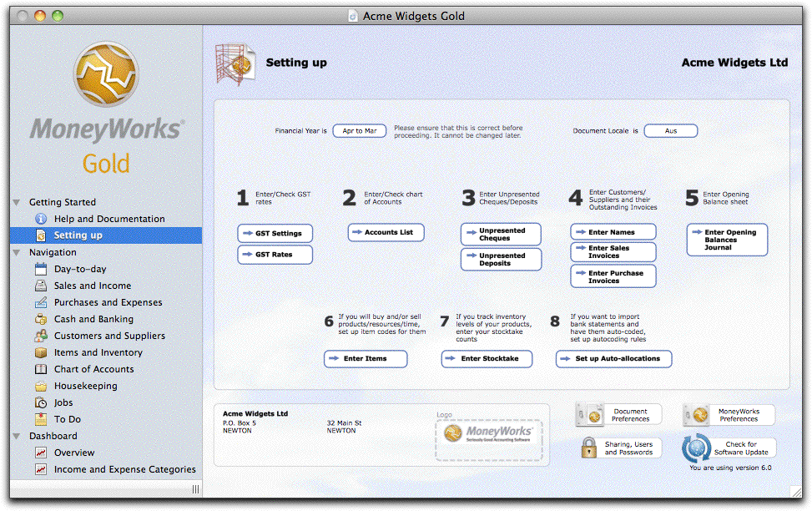The image size is (812, 511).
Task: Click the Acme Widgets Ltd P.O. Box address
Action: click(255, 422)
